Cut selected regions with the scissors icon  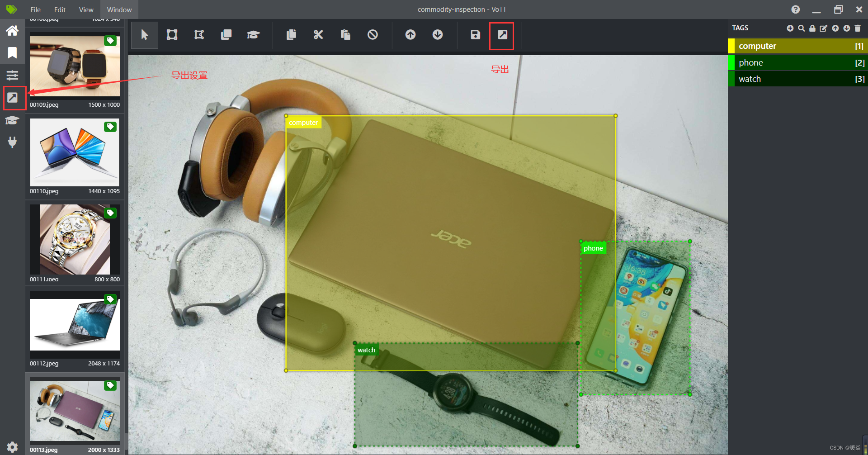click(x=318, y=35)
